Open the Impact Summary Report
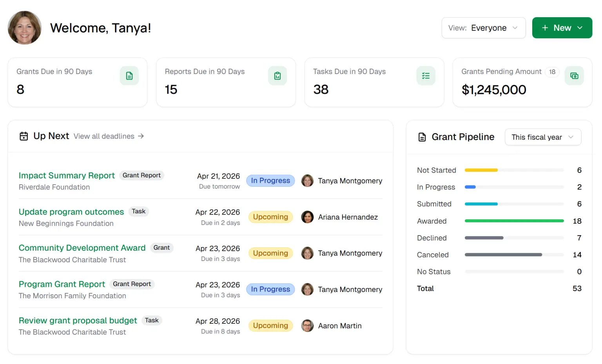 click(x=67, y=175)
